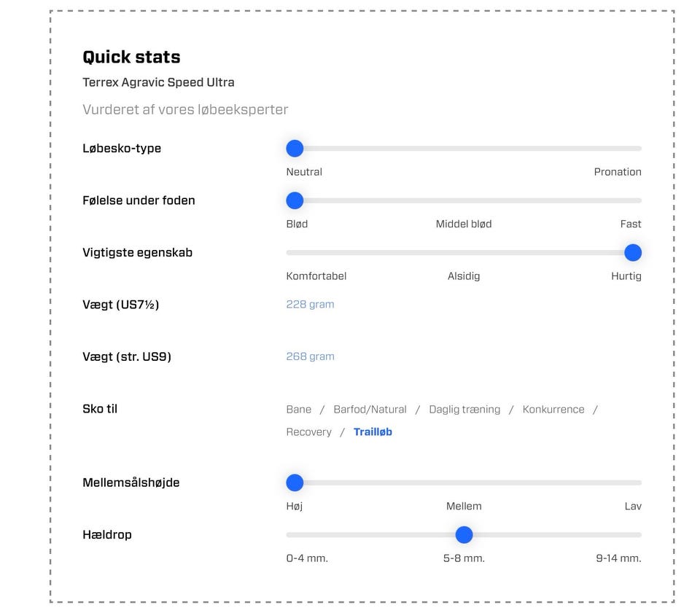Viewport: 700px width, 613px height.
Task: Select the Recovery category
Action: (308, 432)
